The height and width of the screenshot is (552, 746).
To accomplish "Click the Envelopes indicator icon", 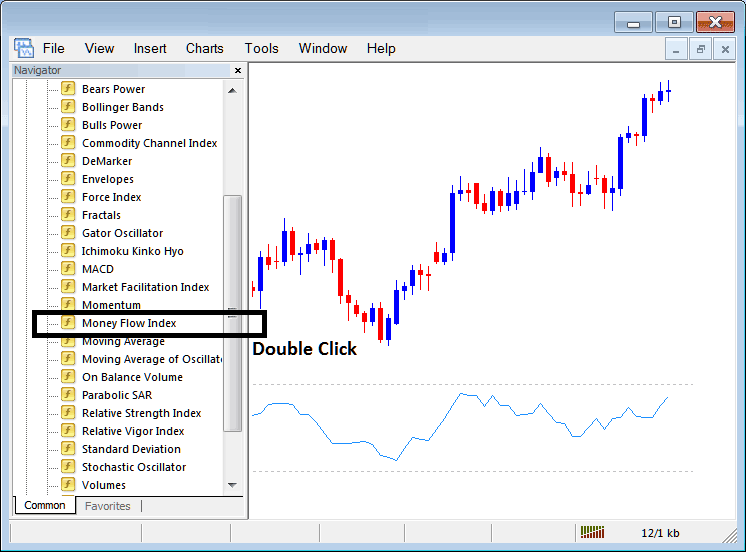I will tap(68, 179).
